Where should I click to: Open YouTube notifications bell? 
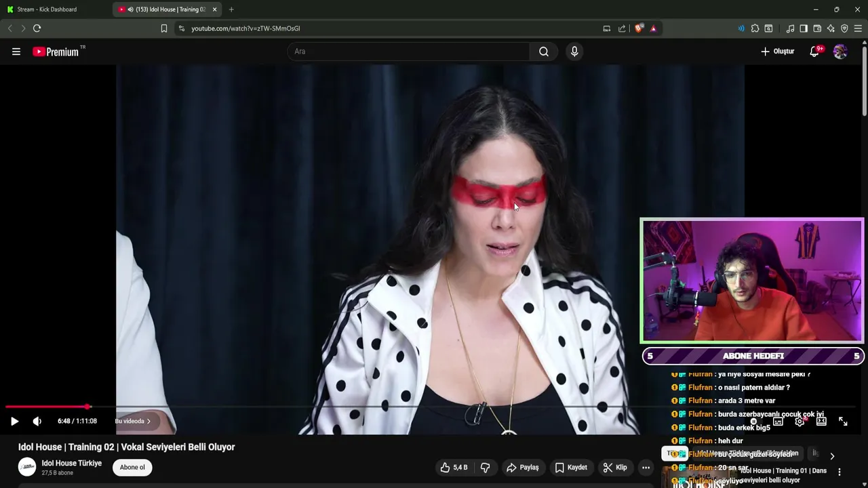point(814,52)
